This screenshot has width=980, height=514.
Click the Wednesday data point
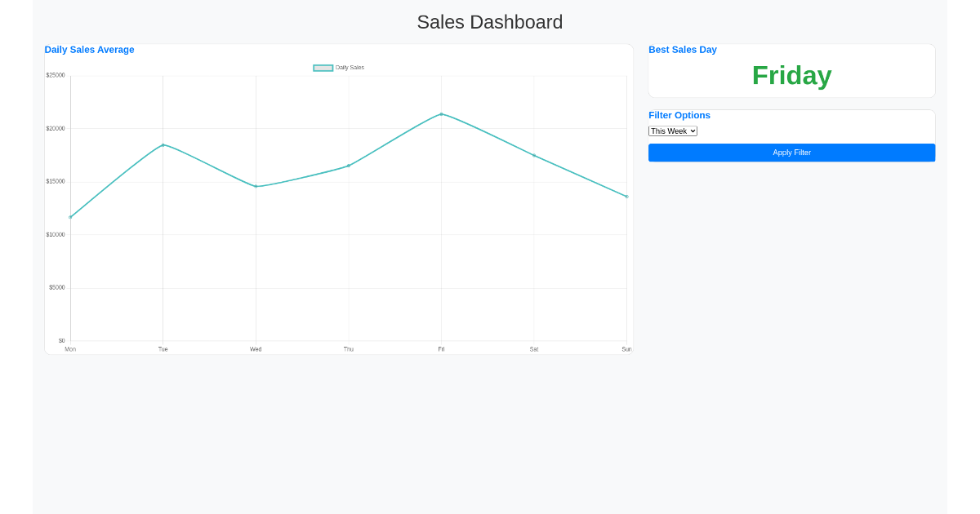click(x=256, y=186)
